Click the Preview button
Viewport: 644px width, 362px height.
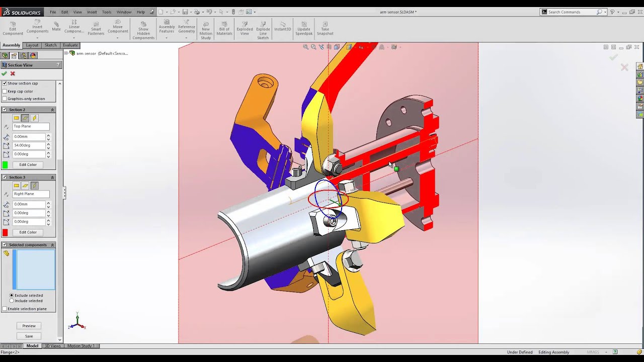click(29, 326)
